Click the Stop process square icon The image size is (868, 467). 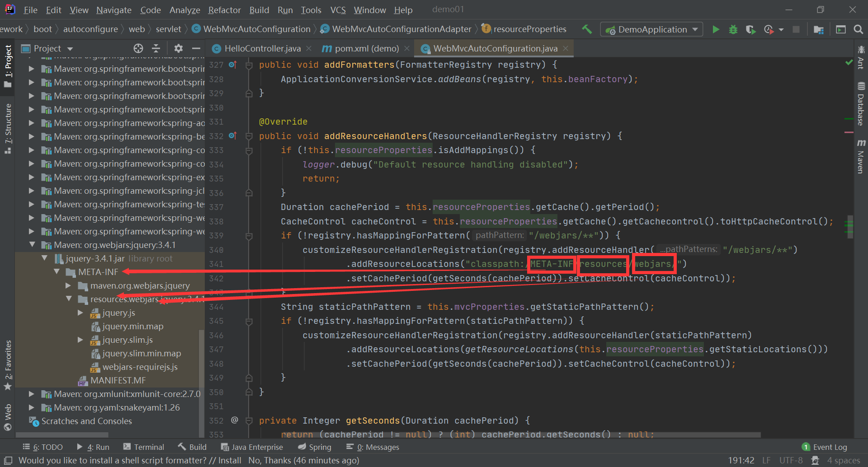(796, 29)
